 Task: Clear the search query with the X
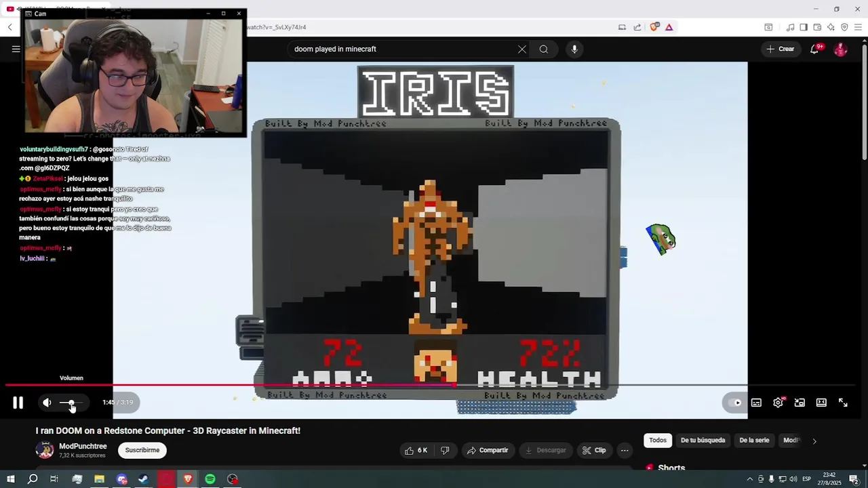click(x=522, y=49)
